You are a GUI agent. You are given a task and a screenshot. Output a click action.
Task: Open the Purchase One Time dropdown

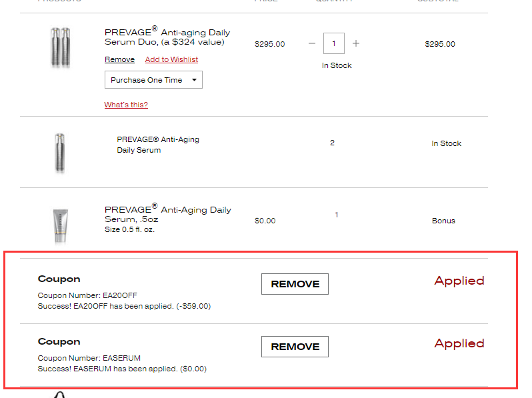point(153,80)
